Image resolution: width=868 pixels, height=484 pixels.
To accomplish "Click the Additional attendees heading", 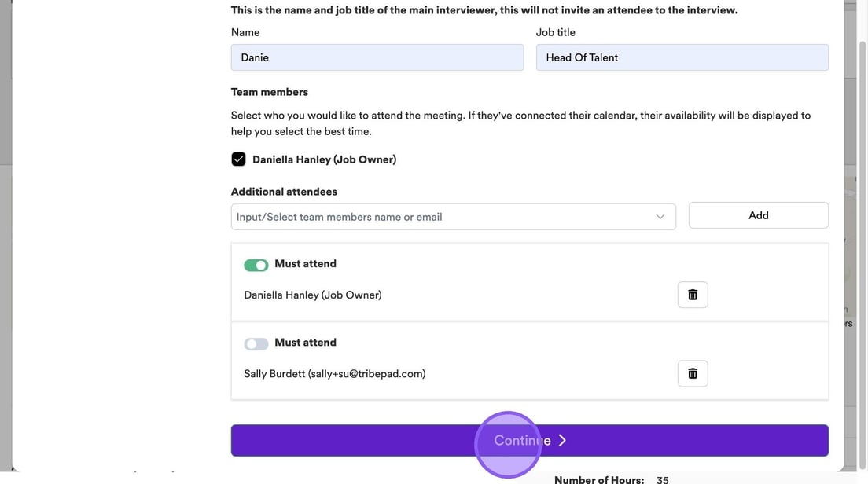I will [284, 192].
